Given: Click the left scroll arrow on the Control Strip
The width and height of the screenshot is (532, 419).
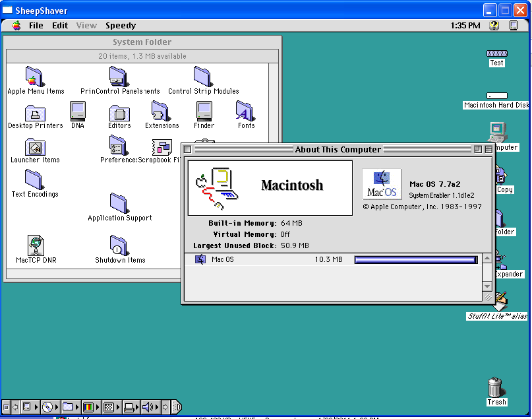Looking at the screenshot, I should point(15,406).
